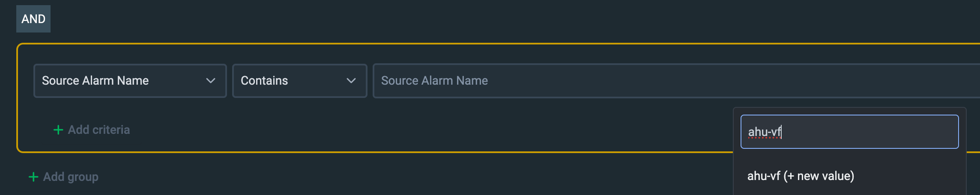Click the "Contains" label in the operator selector
This screenshot has height=195, width=980.
coord(264,81)
